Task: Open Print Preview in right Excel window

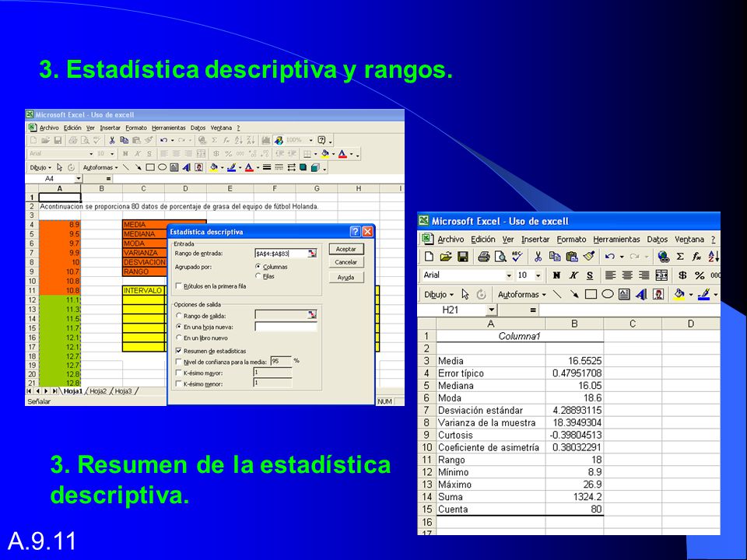Action: (x=500, y=257)
